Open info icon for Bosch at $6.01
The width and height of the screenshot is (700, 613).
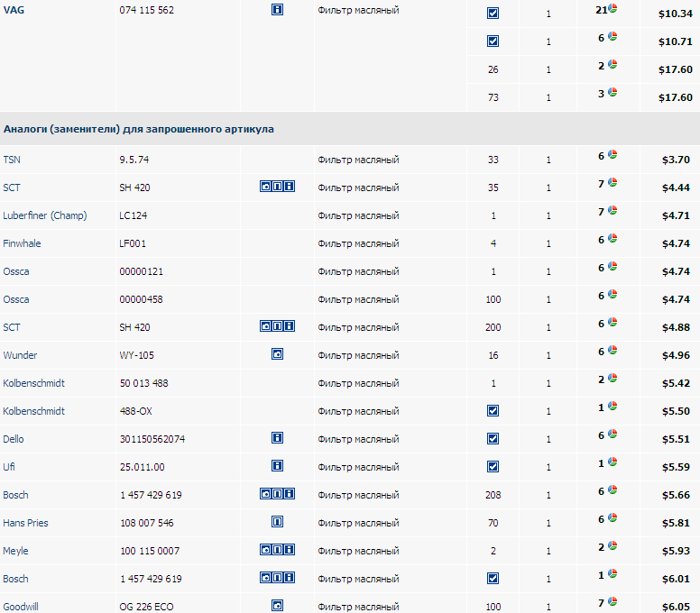click(289, 578)
